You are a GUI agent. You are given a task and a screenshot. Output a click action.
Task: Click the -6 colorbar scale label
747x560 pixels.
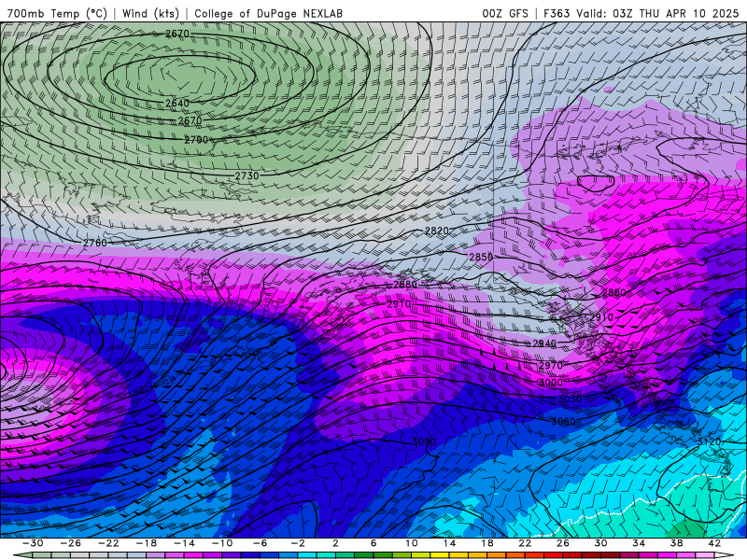click(260, 543)
